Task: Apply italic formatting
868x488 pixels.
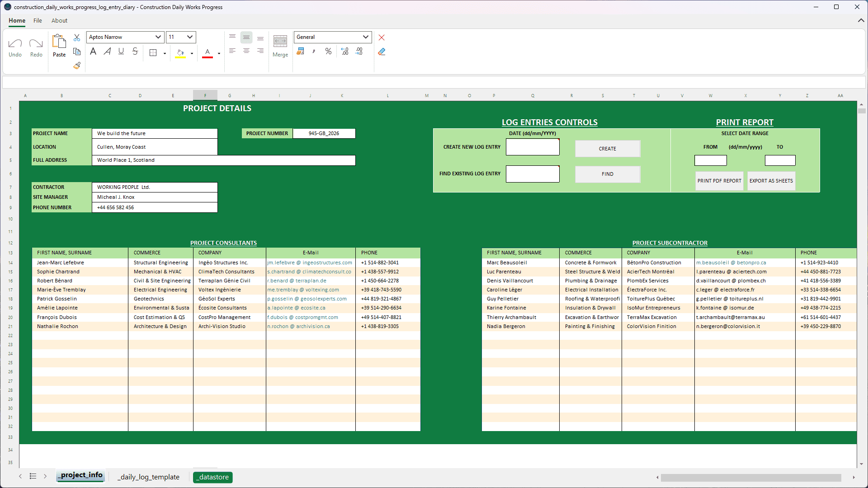Action: point(107,51)
